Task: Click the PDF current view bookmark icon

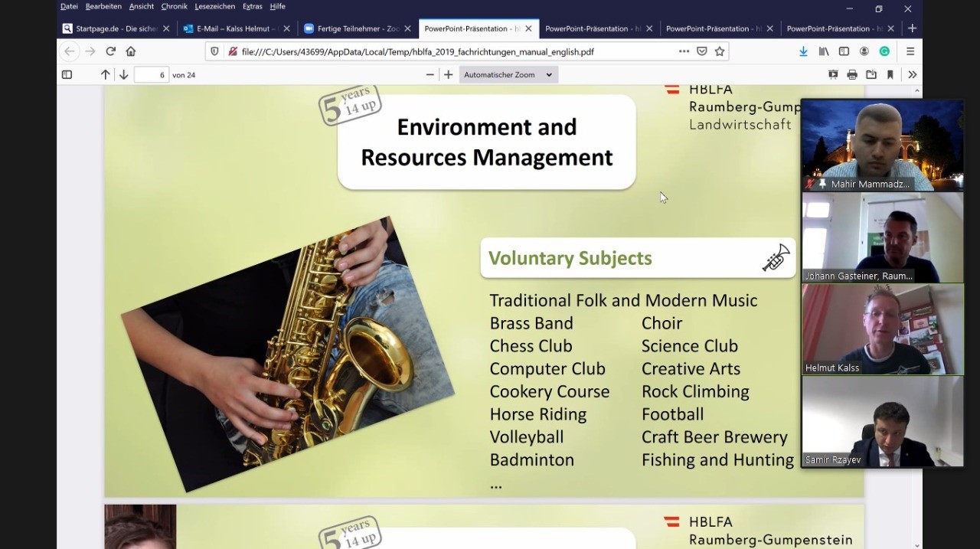Action: (890, 75)
